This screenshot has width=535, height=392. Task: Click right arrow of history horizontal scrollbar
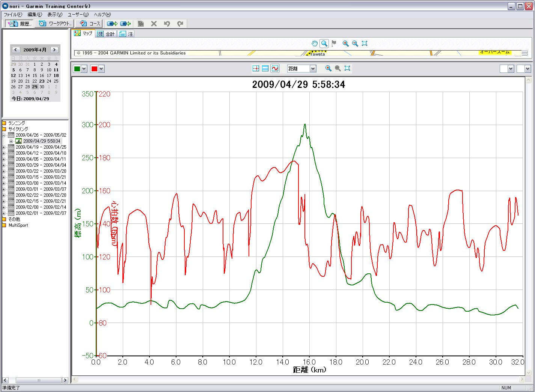65,380
